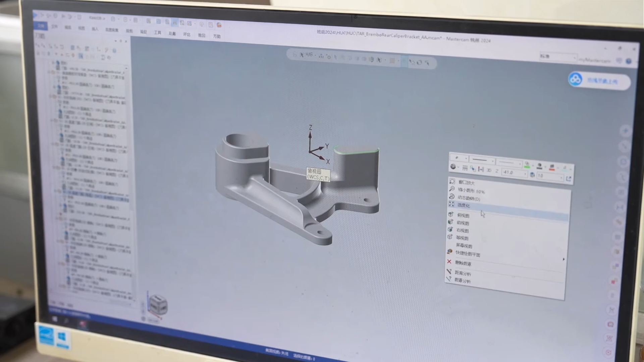Viewport: 644px width, 362px height.
Task: Click the level manager icon beside the 10 field
Action: click(x=532, y=175)
